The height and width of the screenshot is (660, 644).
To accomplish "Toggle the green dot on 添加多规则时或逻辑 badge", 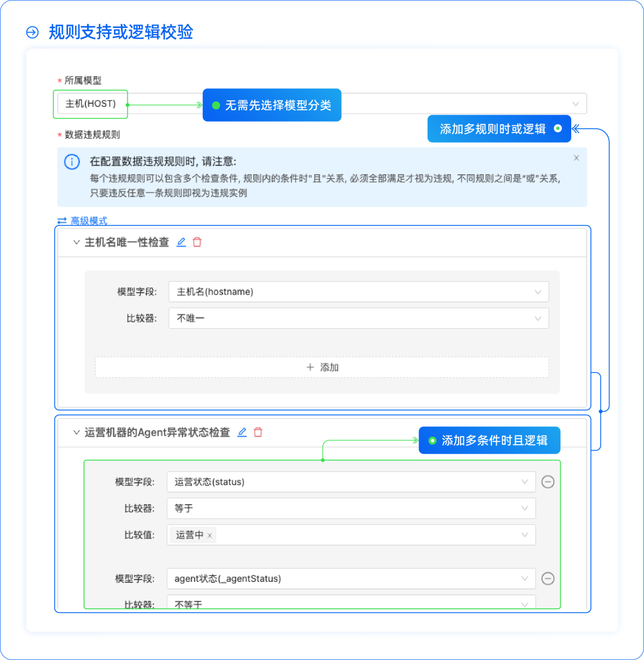I will tap(559, 128).
